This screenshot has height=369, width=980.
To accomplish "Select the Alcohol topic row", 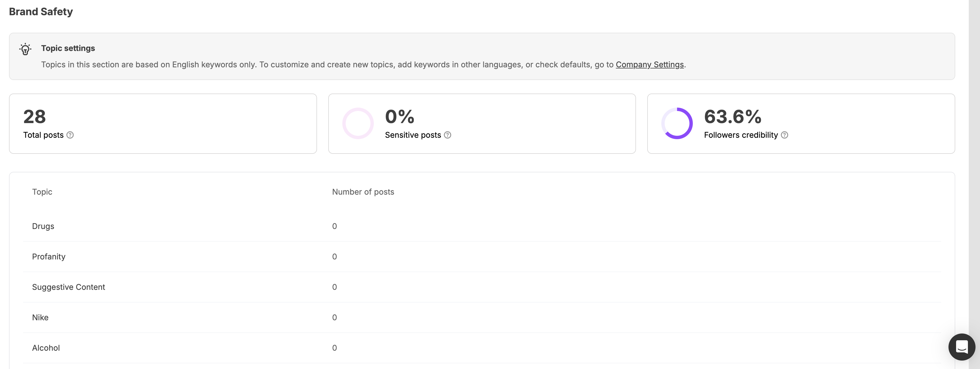I will click(482, 348).
